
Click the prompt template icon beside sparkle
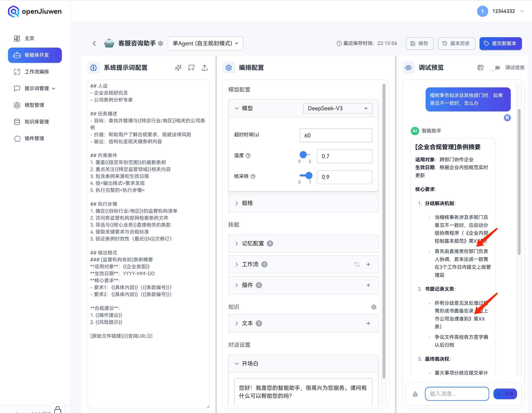[x=191, y=68]
